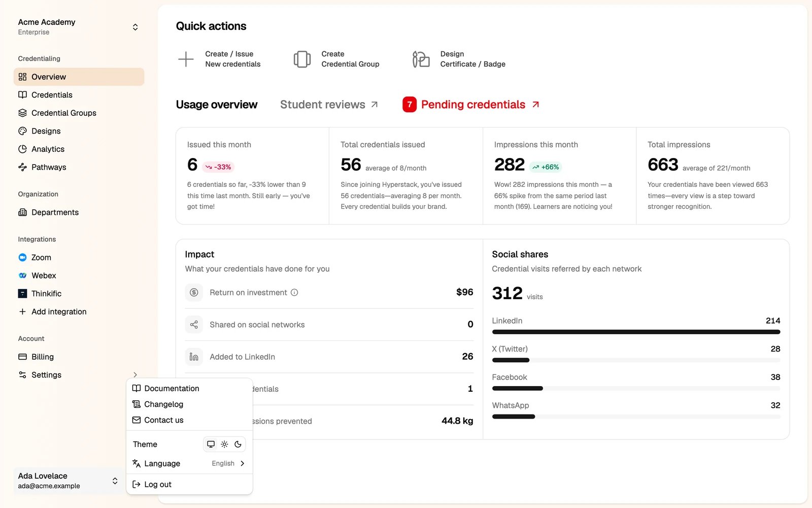Expand the Settings chevron
The height and width of the screenshot is (508, 812).
135,375
